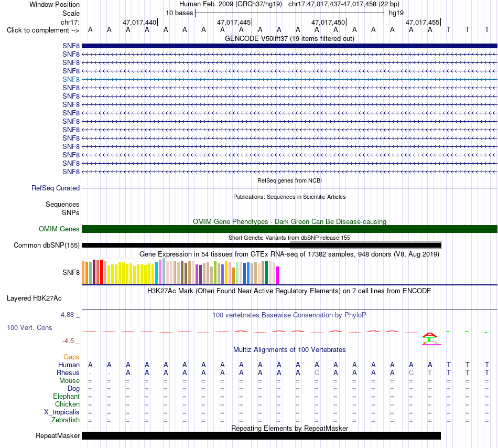498x448 pixels.
Task: Click the 'Rhesus' species row label
Action: [68, 372]
